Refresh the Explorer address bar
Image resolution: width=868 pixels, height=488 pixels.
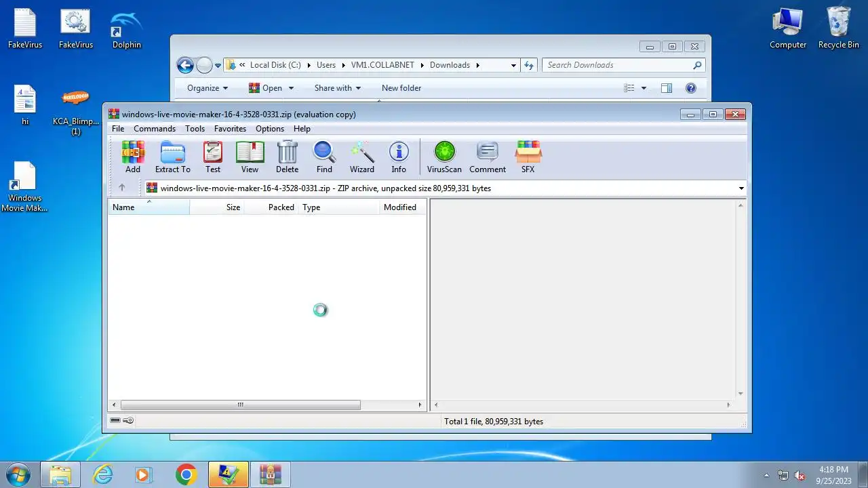[x=530, y=65]
